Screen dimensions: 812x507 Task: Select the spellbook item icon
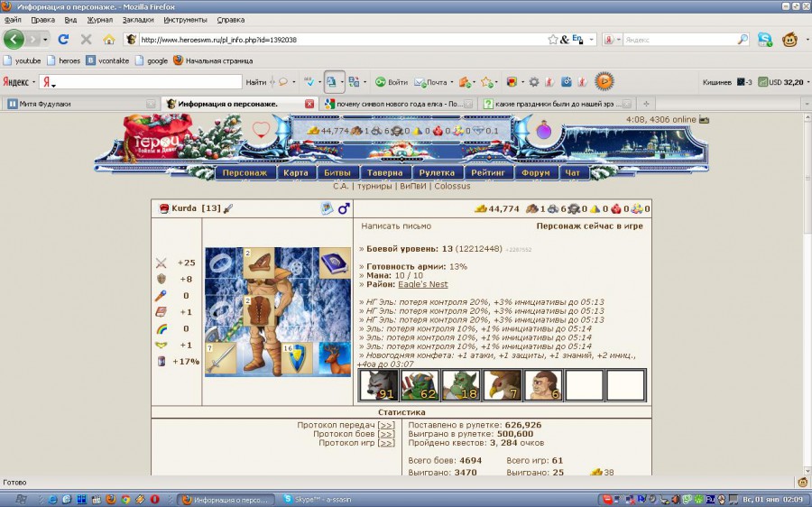(x=334, y=263)
